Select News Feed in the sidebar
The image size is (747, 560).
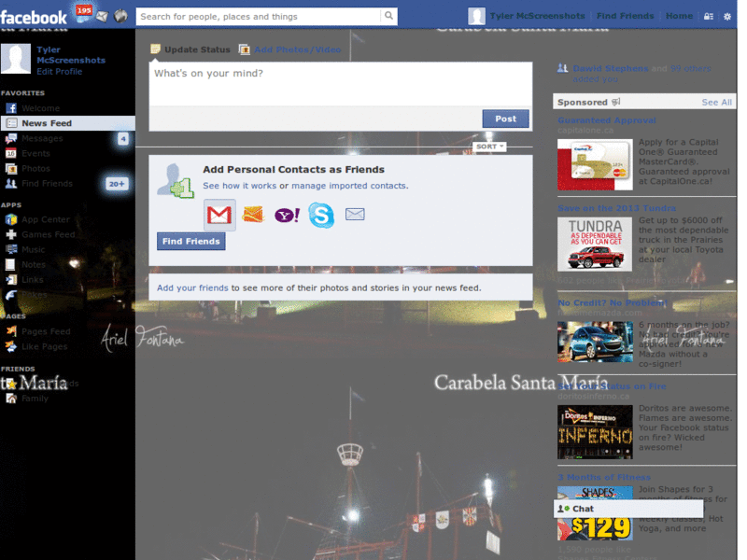pyautogui.click(x=68, y=123)
